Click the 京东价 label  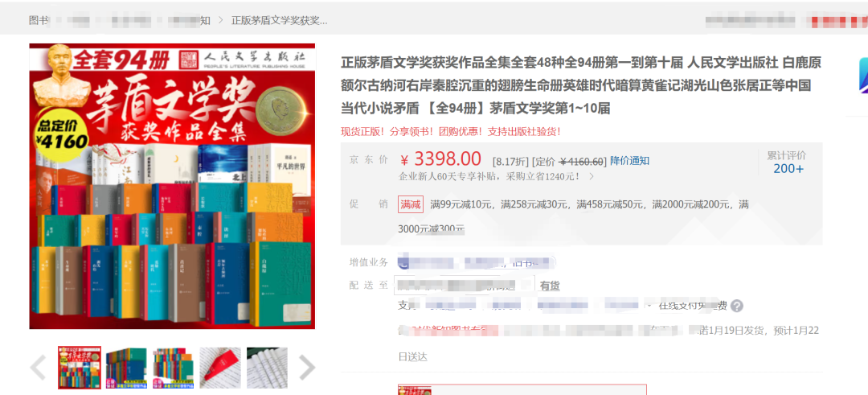coord(369,160)
